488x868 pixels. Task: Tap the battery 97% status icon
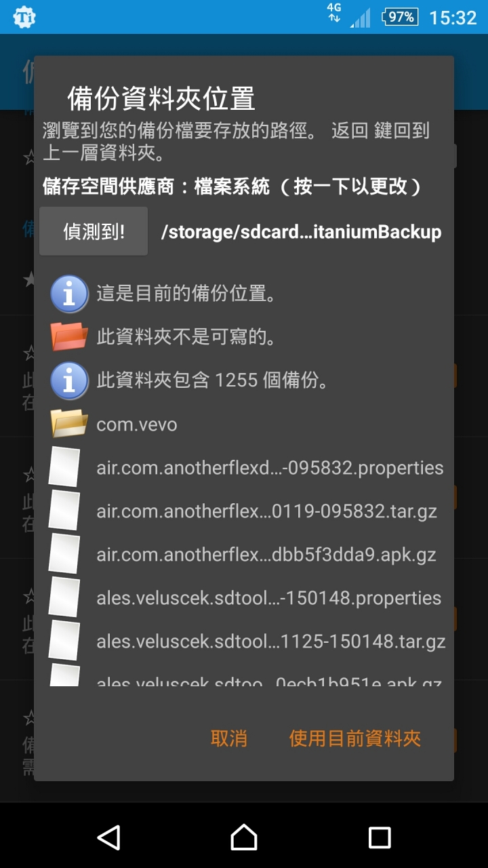tap(401, 17)
